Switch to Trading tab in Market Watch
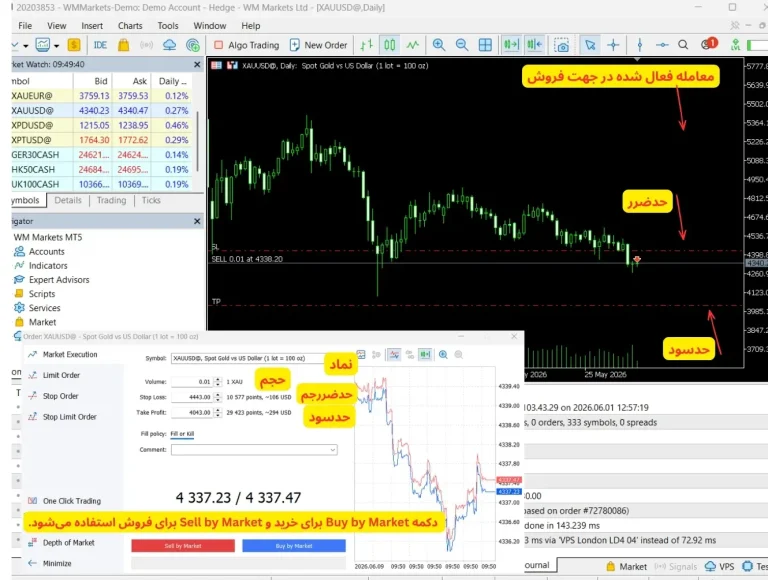Image resolution: width=768 pixels, height=580 pixels. (111, 200)
